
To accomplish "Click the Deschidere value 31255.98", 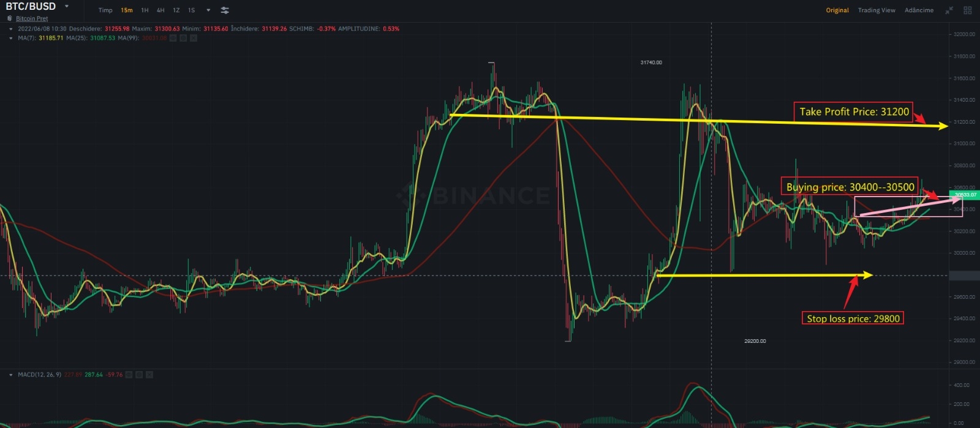I will coord(117,29).
